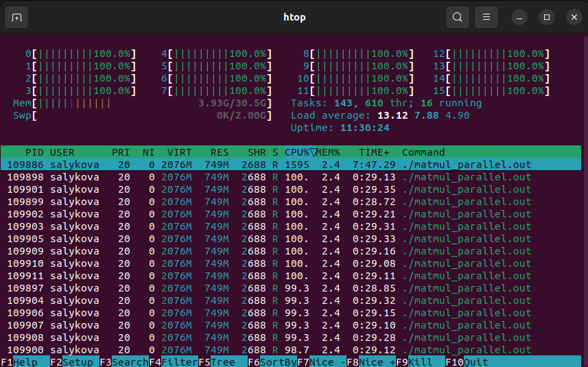Sort by the MEM% column header
Viewport: 588px width, 367px height.
pyautogui.click(x=328, y=152)
